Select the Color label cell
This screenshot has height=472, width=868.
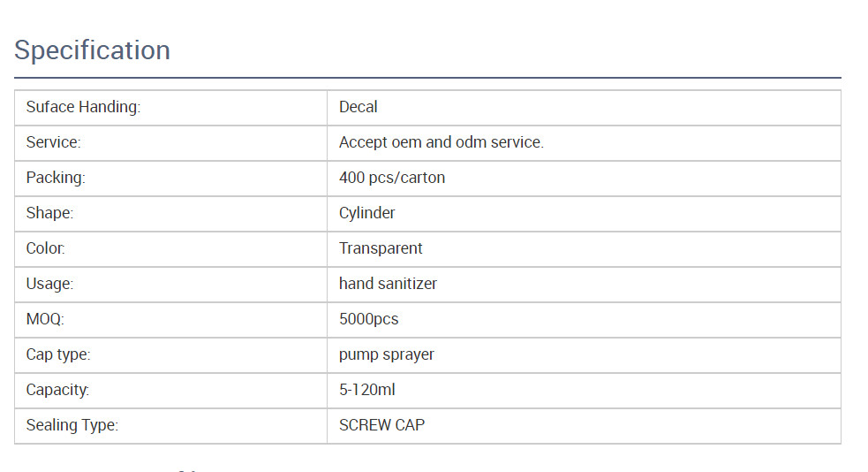pos(171,249)
